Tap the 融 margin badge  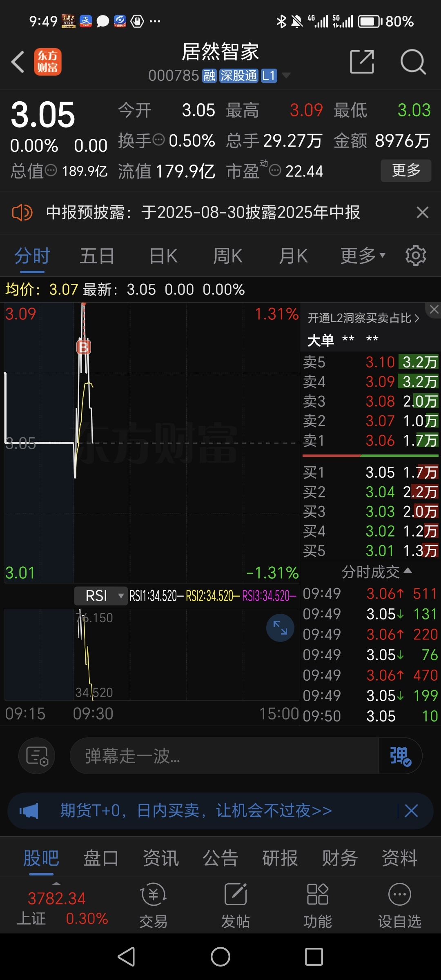pos(209,76)
